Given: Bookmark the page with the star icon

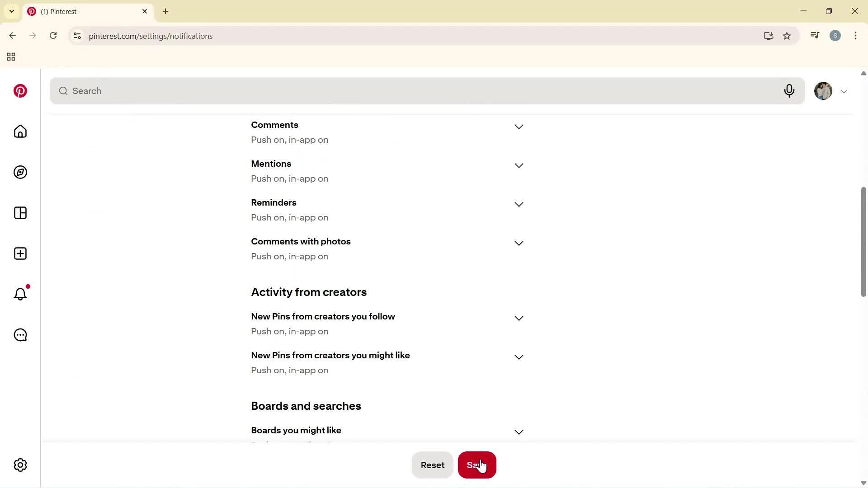Looking at the screenshot, I should 787,36.
